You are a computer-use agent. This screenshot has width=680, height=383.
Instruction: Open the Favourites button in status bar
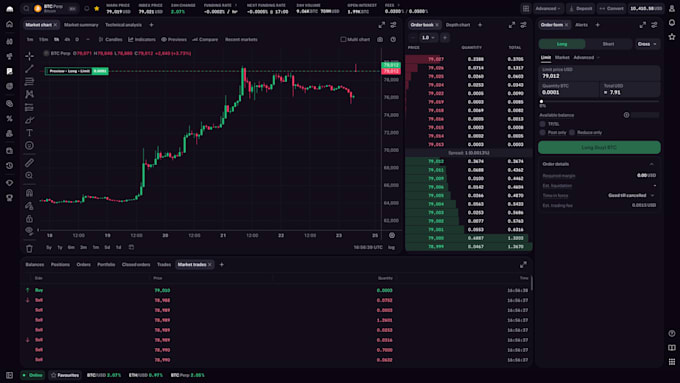pos(65,375)
